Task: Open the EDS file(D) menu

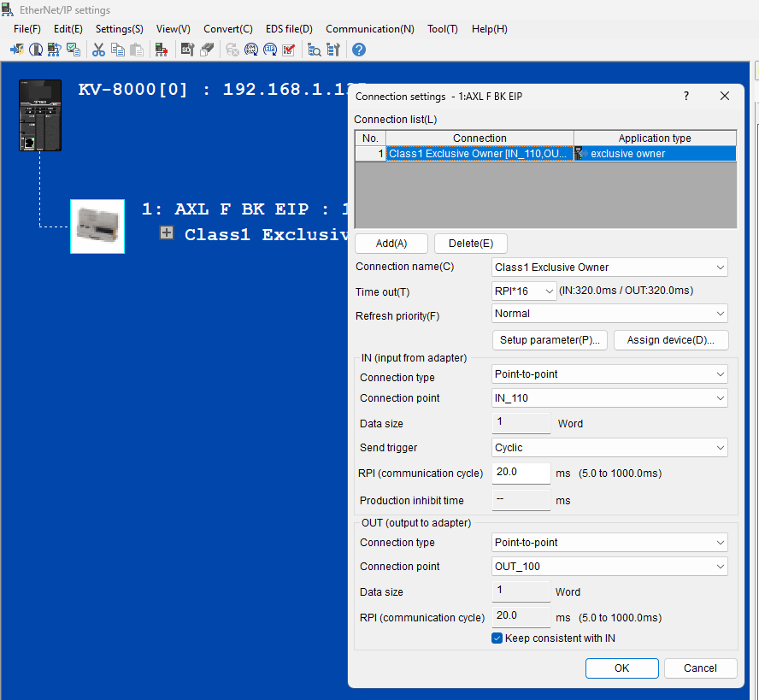Action: 289,29
